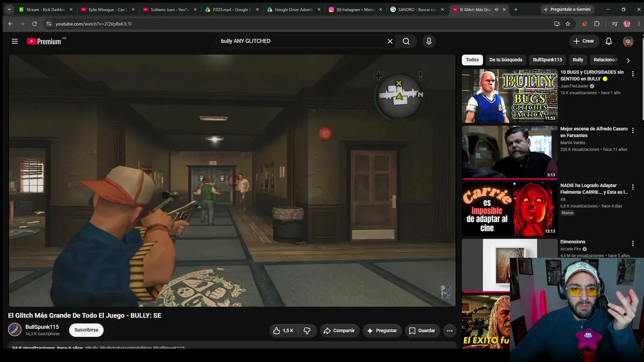Select the 'BullSpunk115' filter chip
644x362 pixels.
(547, 60)
